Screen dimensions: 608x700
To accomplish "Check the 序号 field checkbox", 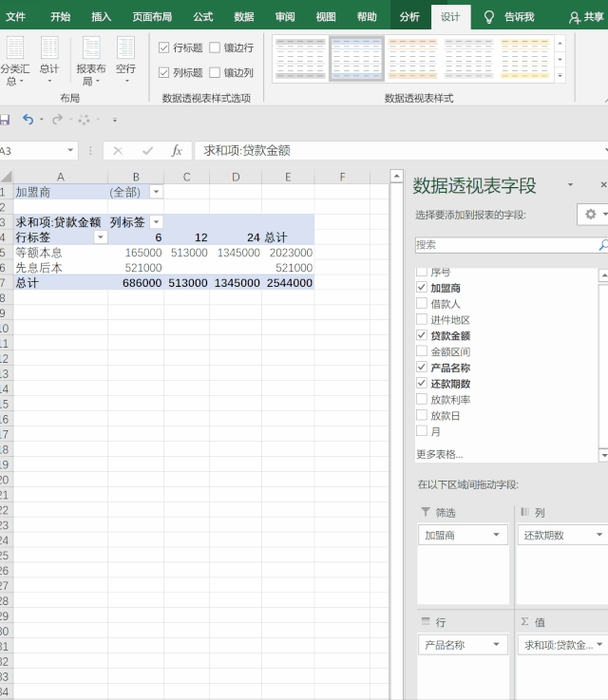I will coord(422,271).
